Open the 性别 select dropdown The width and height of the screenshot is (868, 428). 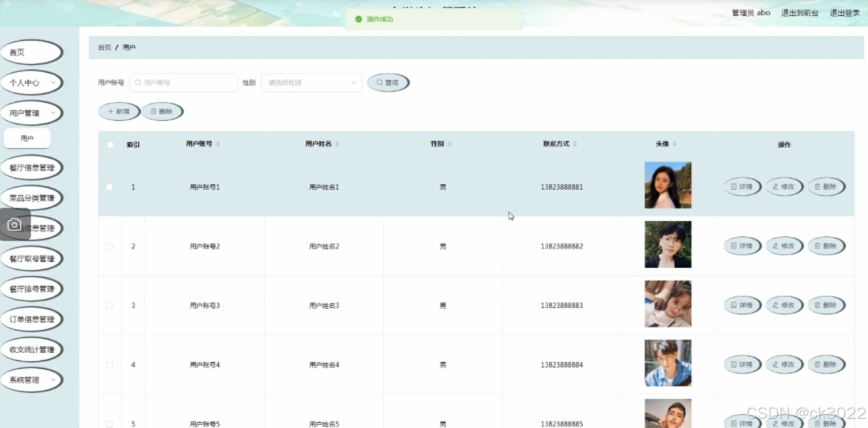311,83
